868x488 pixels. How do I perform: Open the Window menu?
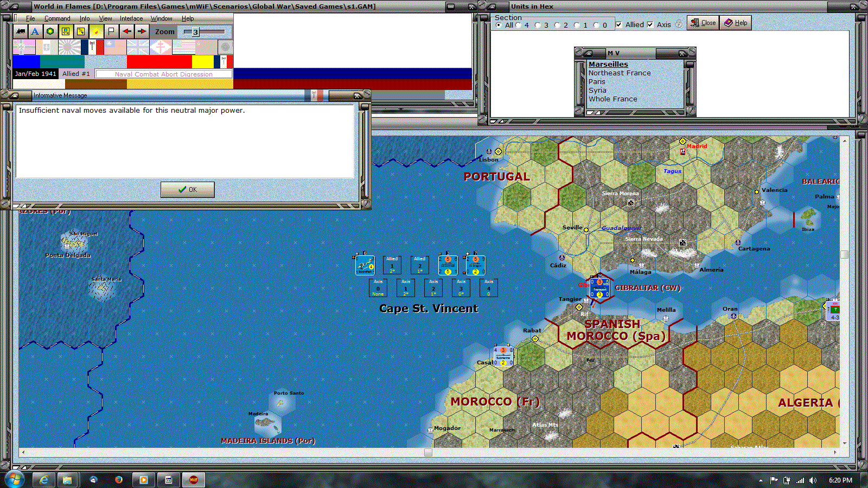tap(162, 18)
